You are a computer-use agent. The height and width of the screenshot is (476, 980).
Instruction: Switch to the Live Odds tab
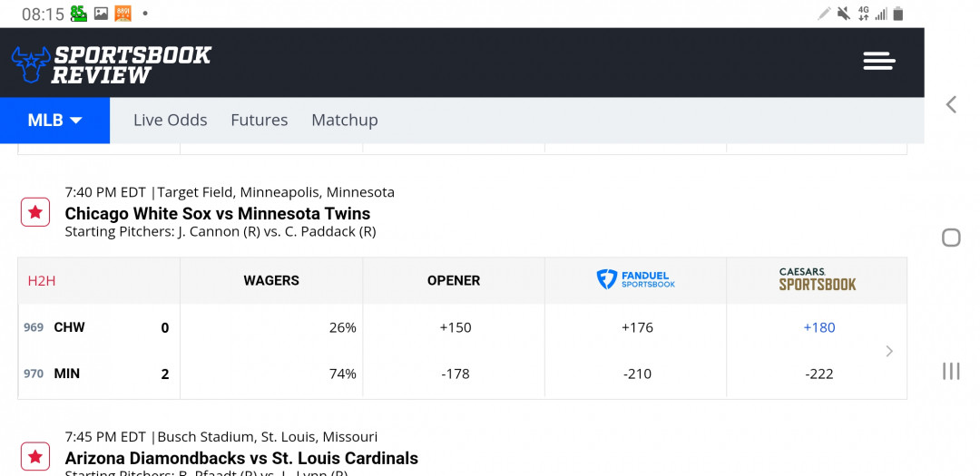pos(170,120)
